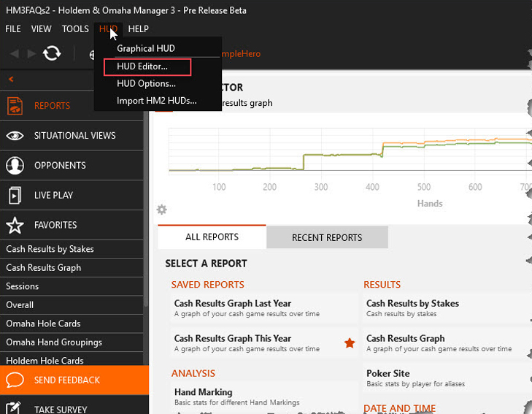Toggle favorite star on Cash Results Graph This Year

(350, 343)
